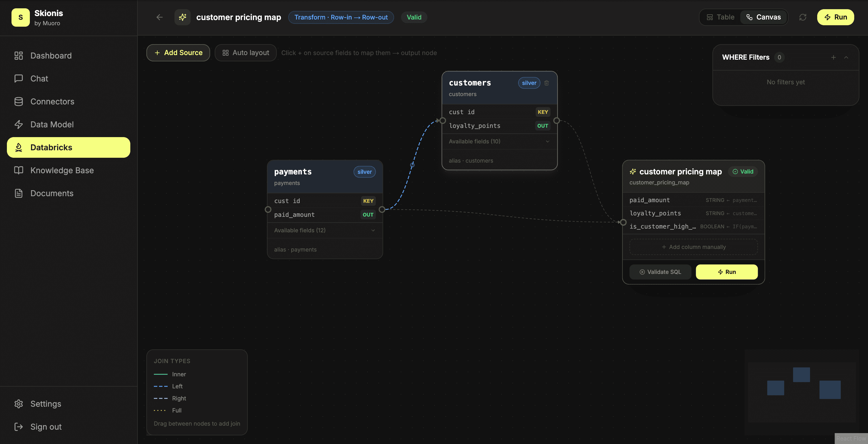Viewport: 868px width, 444px height.
Task: Select paid_amount output column row
Action: [693, 200]
